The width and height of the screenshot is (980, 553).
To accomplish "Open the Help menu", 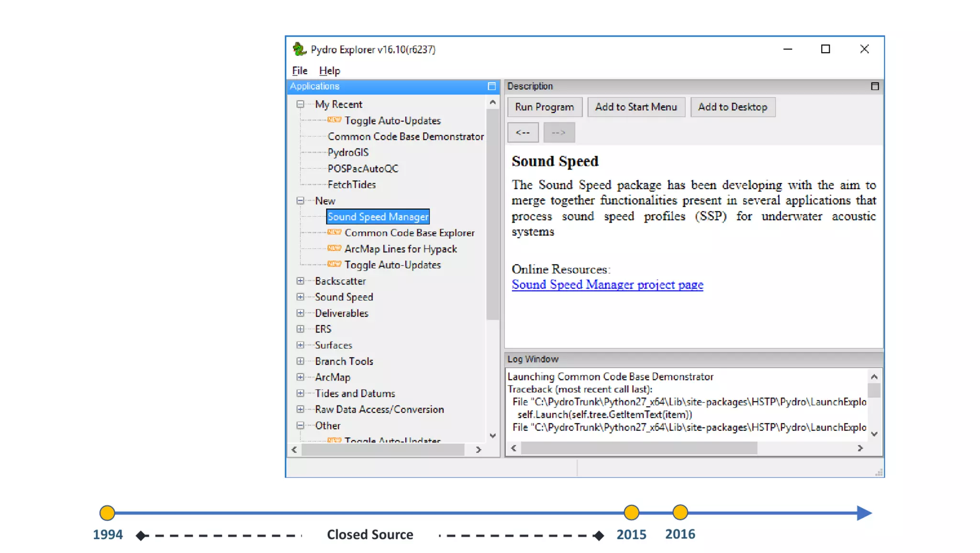I will [x=329, y=70].
